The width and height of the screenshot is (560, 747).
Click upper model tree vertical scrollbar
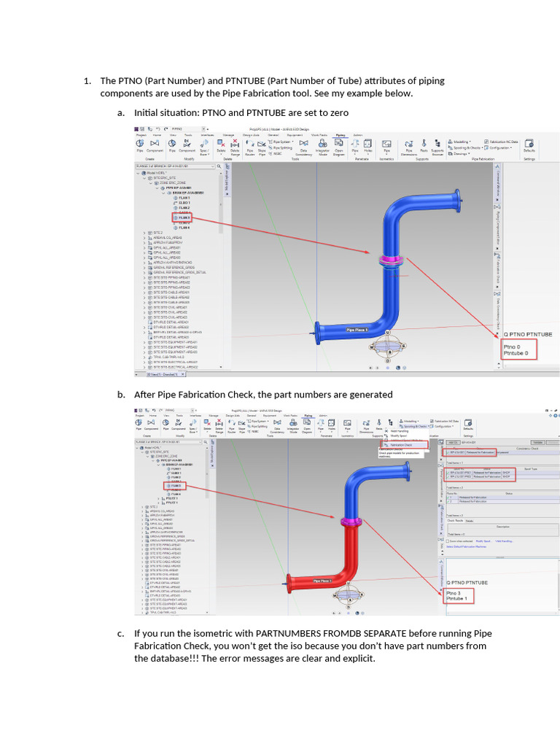click(x=221, y=204)
